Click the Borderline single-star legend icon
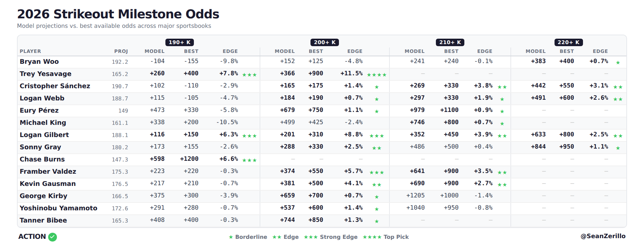The width and height of the screenshot is (644, 249). coord(231,237)
